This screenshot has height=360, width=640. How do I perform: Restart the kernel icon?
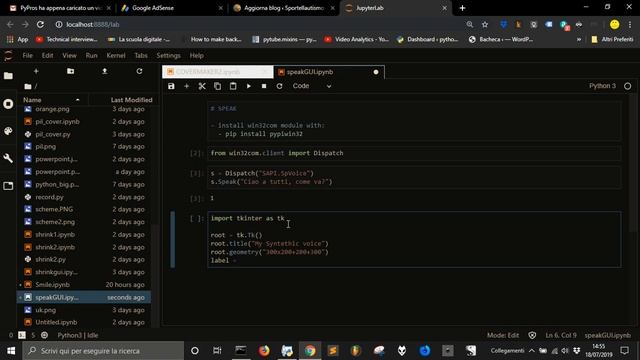click(279, 86)
